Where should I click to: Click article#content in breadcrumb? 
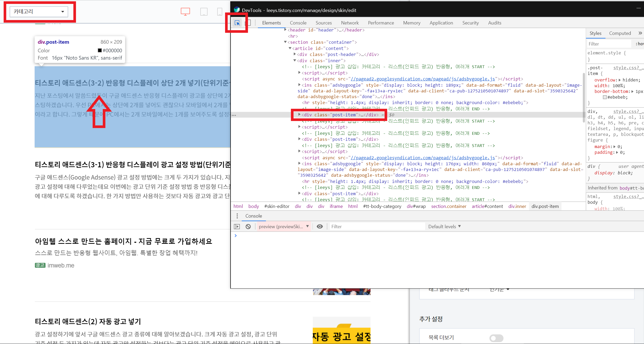(x=487, y=206)
